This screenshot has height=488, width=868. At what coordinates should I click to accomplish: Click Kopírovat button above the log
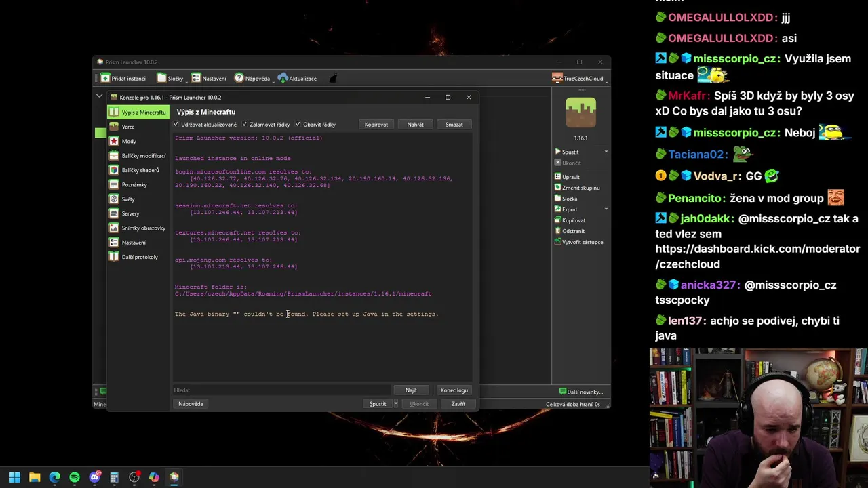pyautogui.click(x=376, y=125)
